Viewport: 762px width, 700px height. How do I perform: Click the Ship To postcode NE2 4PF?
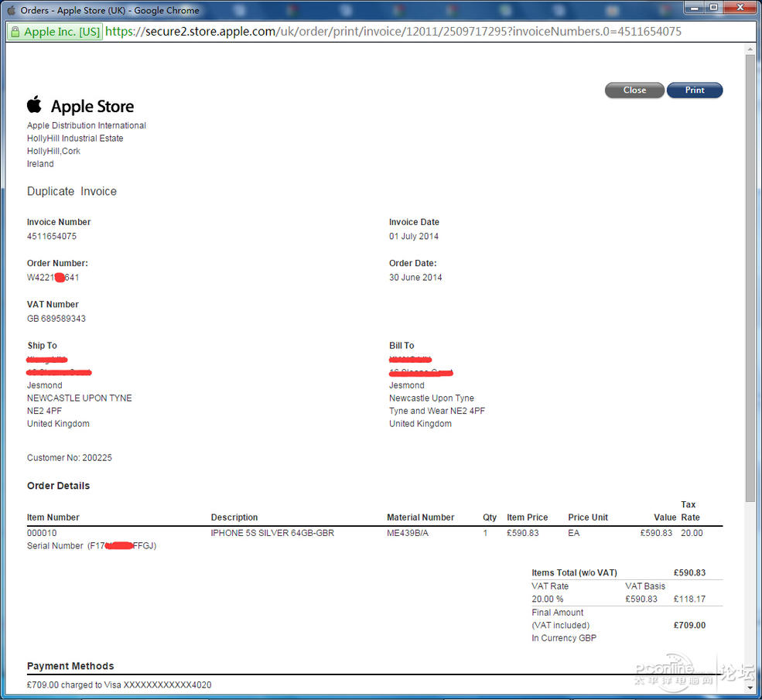tap(44, 411)
